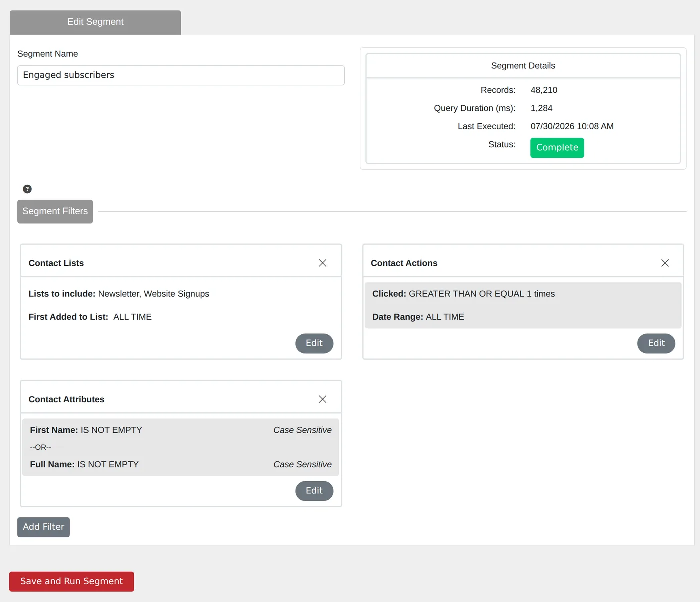Remove the Contact Actions filter

point(665,263)
